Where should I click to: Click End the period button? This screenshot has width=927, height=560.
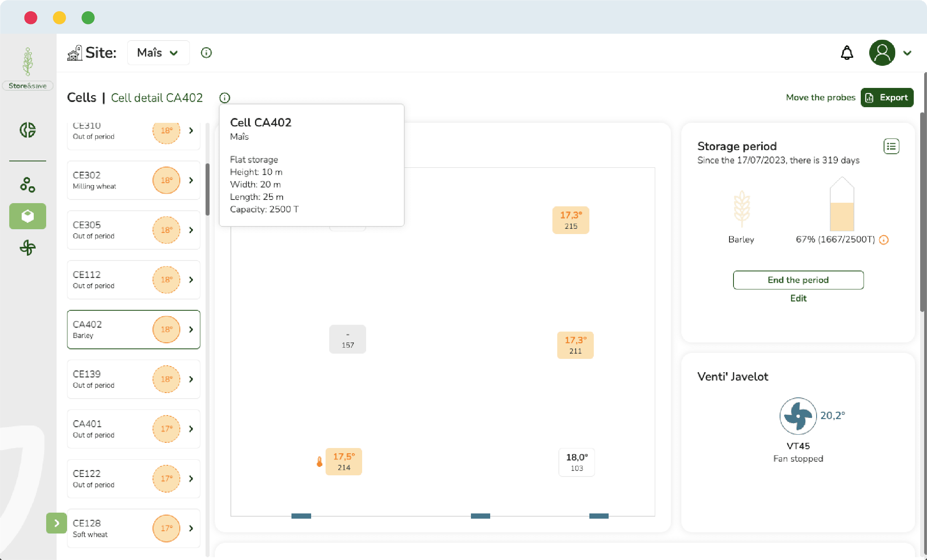(x=798, y=280)
